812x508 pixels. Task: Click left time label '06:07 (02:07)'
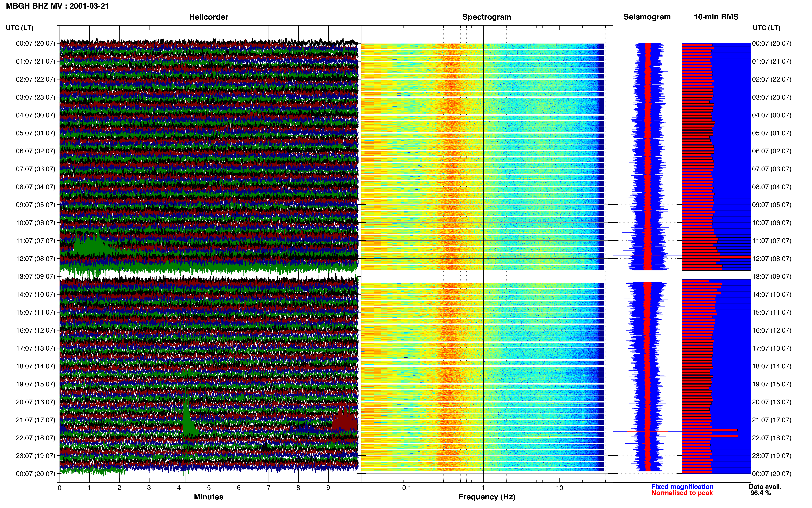[x=36, y=151]
